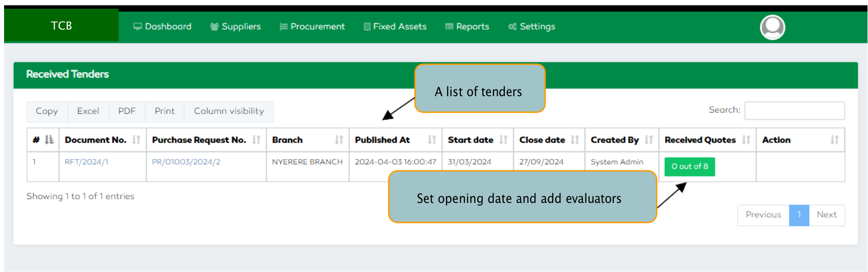Image resolution: width=868 pixels, height=272 pixels.
Task: Print the tenders table
Action: click(x=165, y=111)
